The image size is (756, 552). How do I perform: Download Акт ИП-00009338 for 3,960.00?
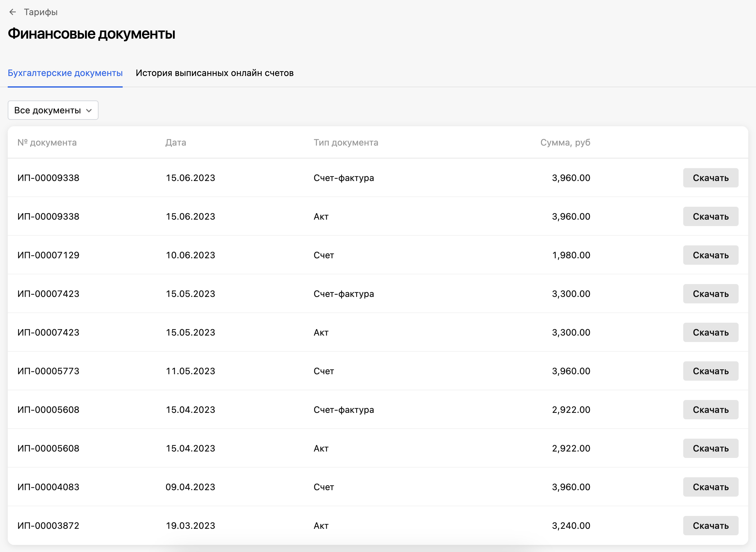click(x=710, y=216)
